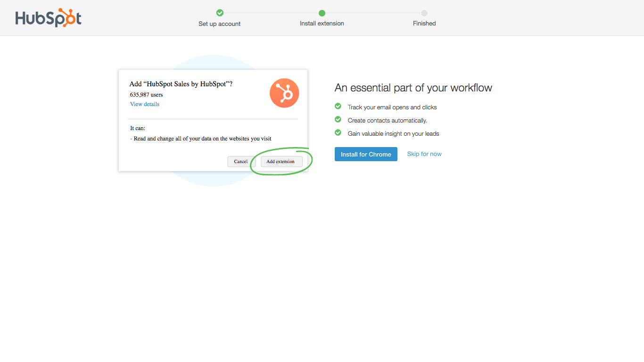644x362 pixels.
Task: Skip for now link
Action: pyautogui.click(x=424, y=154)
